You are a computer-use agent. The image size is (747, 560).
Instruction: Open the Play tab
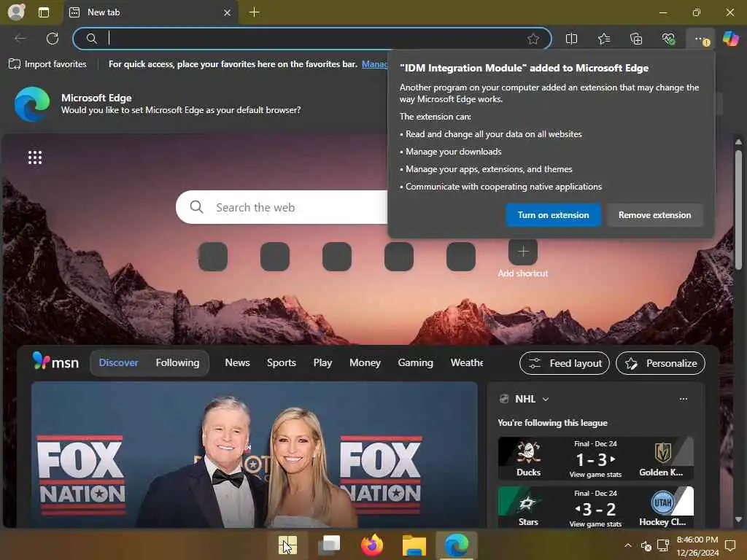[322, 363]
